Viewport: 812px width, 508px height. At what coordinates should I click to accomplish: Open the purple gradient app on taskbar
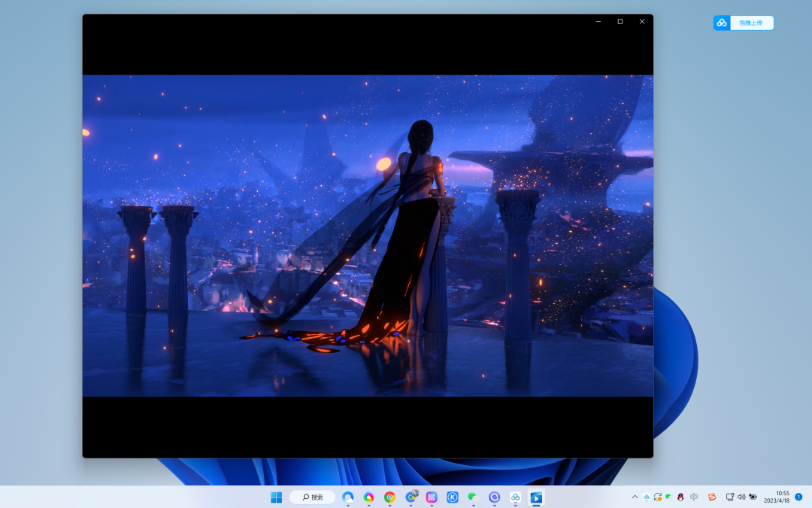[x=432, y=497]
